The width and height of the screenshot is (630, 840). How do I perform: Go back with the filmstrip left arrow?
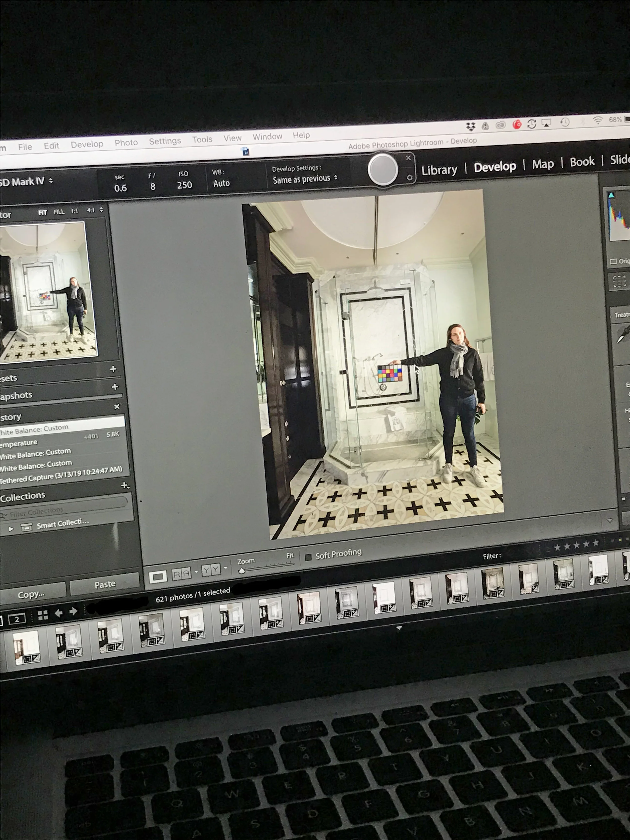click(58, 613)
